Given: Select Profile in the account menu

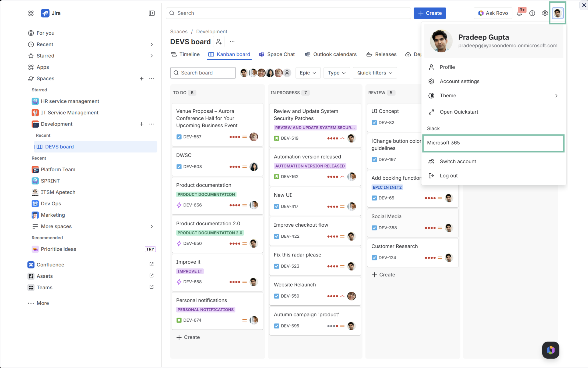Looking at the screenshot, I should 494,67.
